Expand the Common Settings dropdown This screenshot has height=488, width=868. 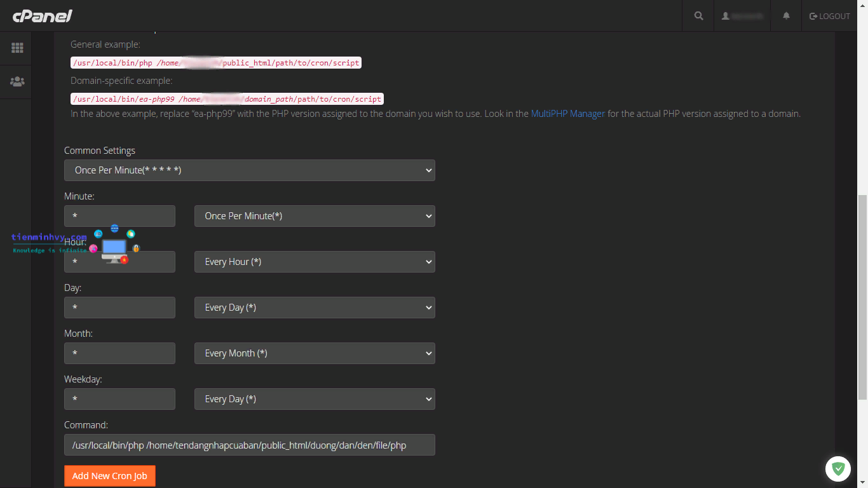pos(249,170)
